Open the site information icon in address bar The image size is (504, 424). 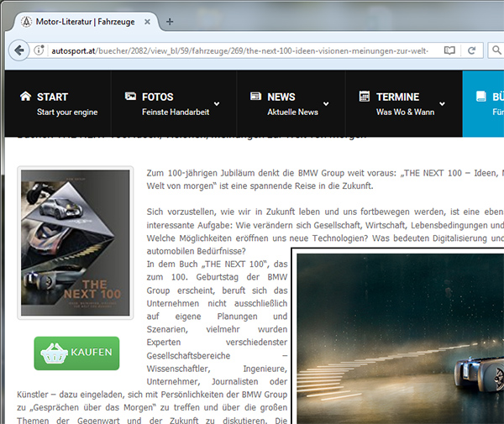(39, 50)
